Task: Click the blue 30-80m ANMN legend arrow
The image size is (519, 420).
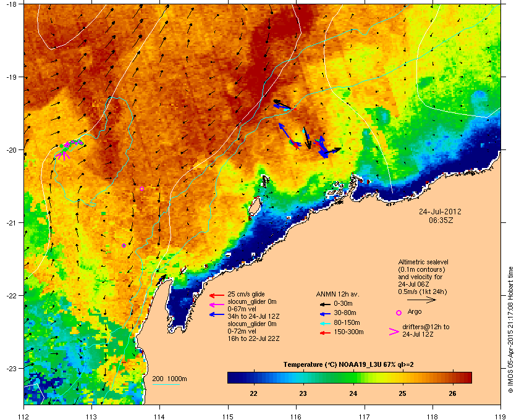Action: (325, 313)
